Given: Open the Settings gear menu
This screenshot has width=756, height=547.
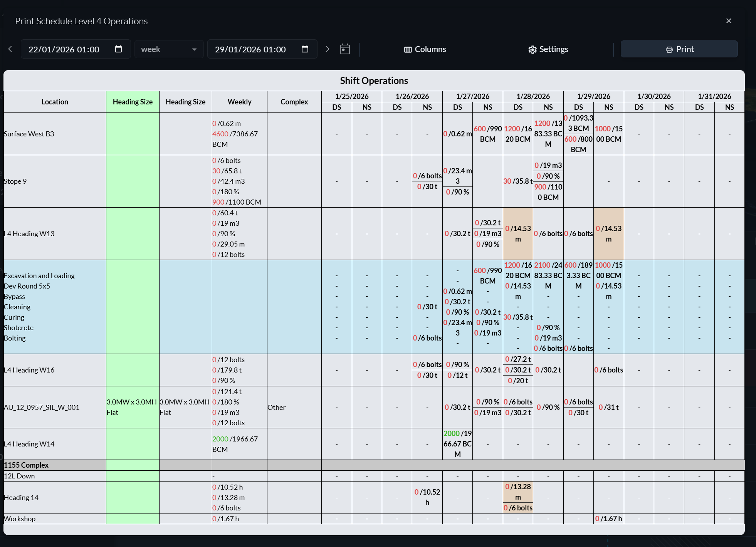Looking at the screenshot, I should coord(548,49).
